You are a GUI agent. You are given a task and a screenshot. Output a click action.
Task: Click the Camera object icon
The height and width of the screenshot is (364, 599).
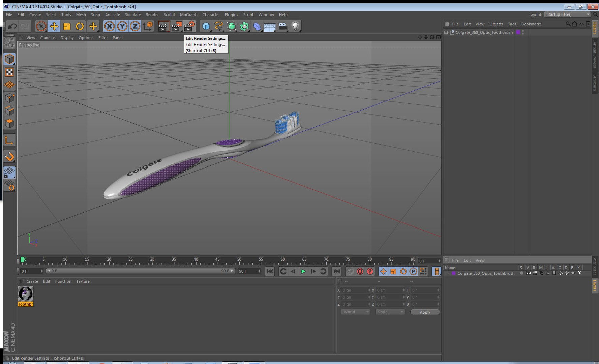(283, 26)
